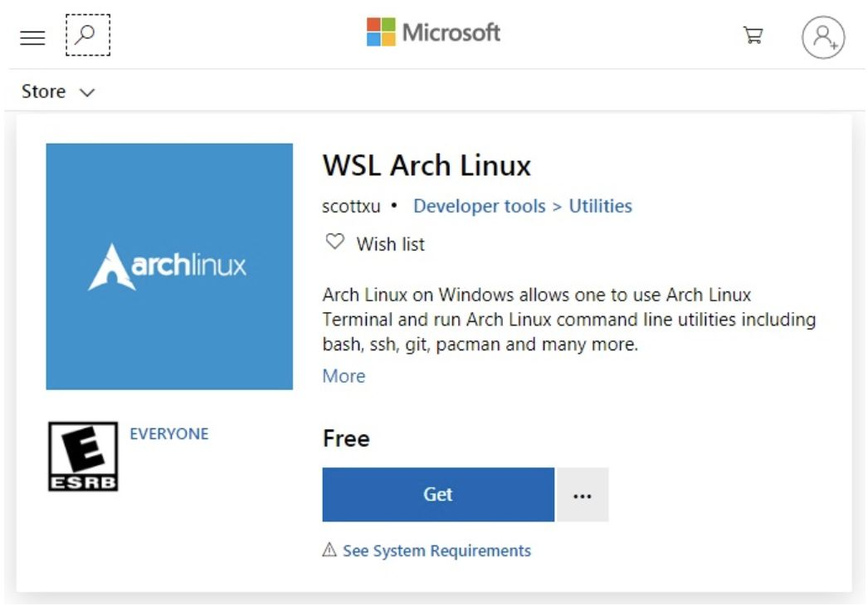Viewport: 868px width, 606px height.
Task: Click the publisher name scottxu
Action: click(351, 206)
